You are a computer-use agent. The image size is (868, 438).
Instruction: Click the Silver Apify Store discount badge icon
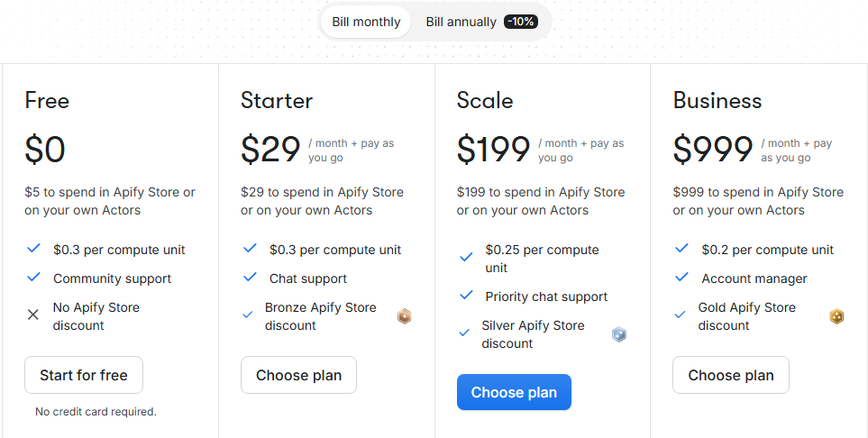(619, 334)
